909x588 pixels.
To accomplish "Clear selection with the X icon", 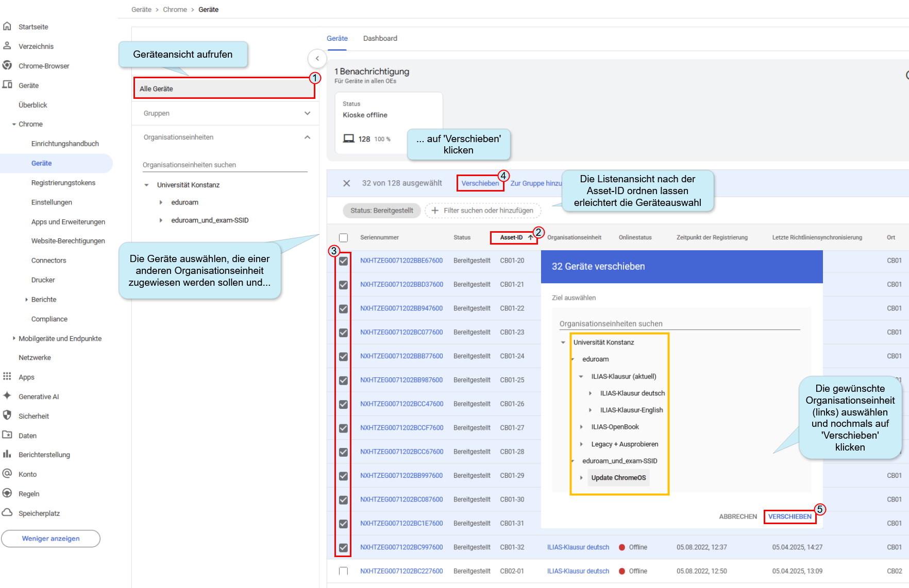I will [x=347, y=183].
